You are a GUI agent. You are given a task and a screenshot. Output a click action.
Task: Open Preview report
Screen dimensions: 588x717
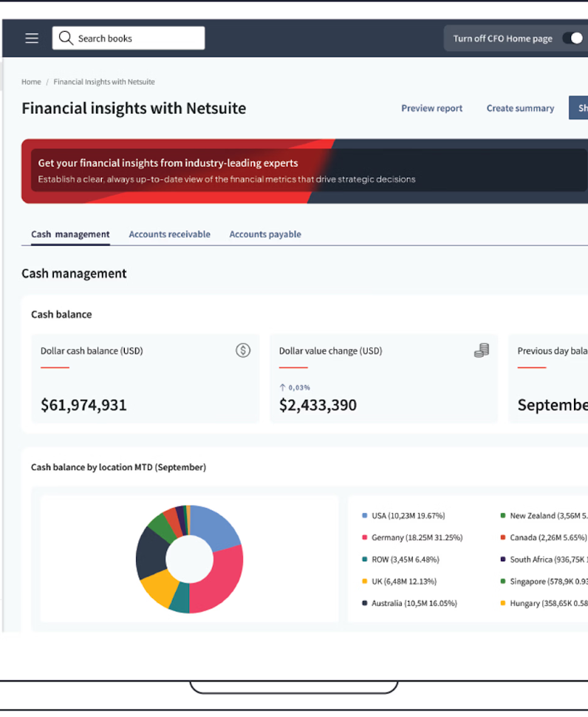click(431, 109)
